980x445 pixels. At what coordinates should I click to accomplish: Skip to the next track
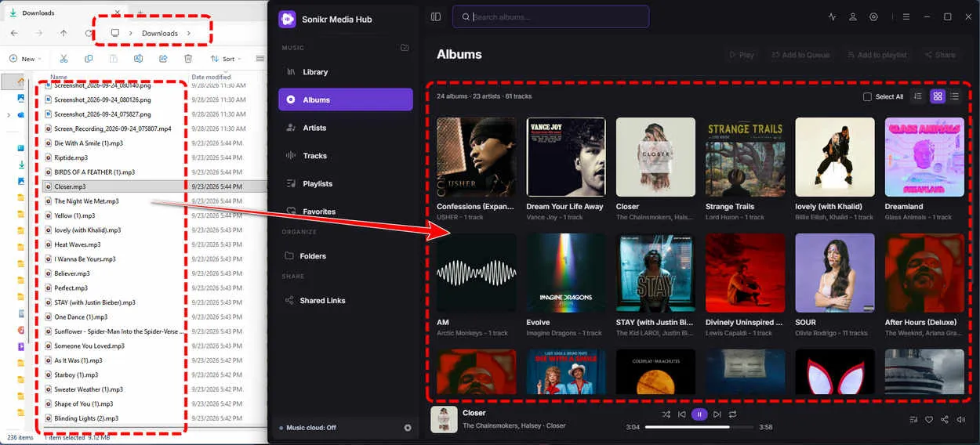pyautogui.click(x=717, y=414)
